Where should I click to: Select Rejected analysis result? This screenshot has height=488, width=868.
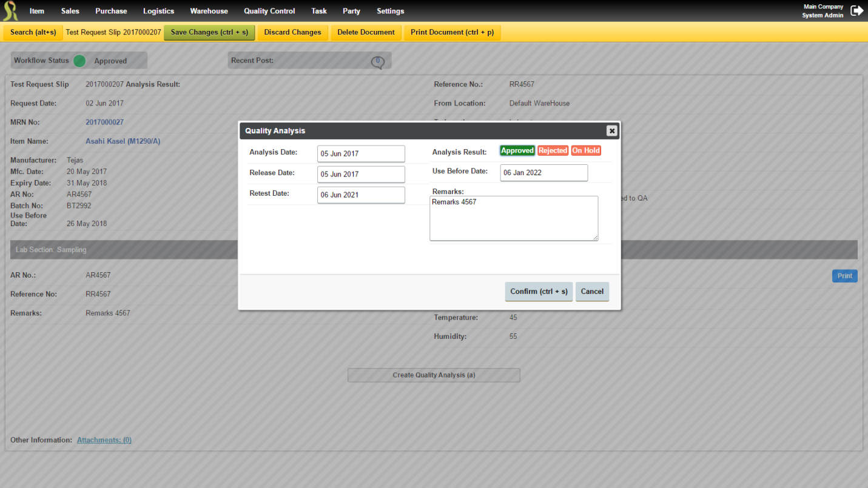553,150
